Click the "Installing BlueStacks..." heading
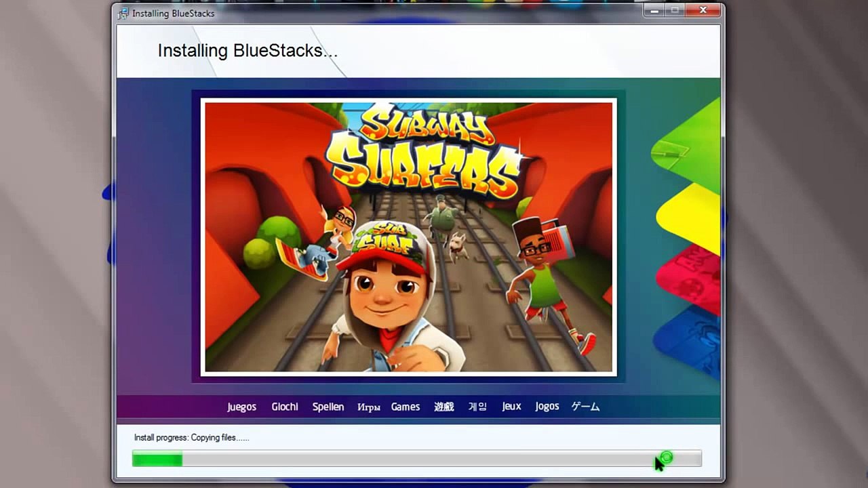Viewport: 868px width, 488px height. coord(248,51)
